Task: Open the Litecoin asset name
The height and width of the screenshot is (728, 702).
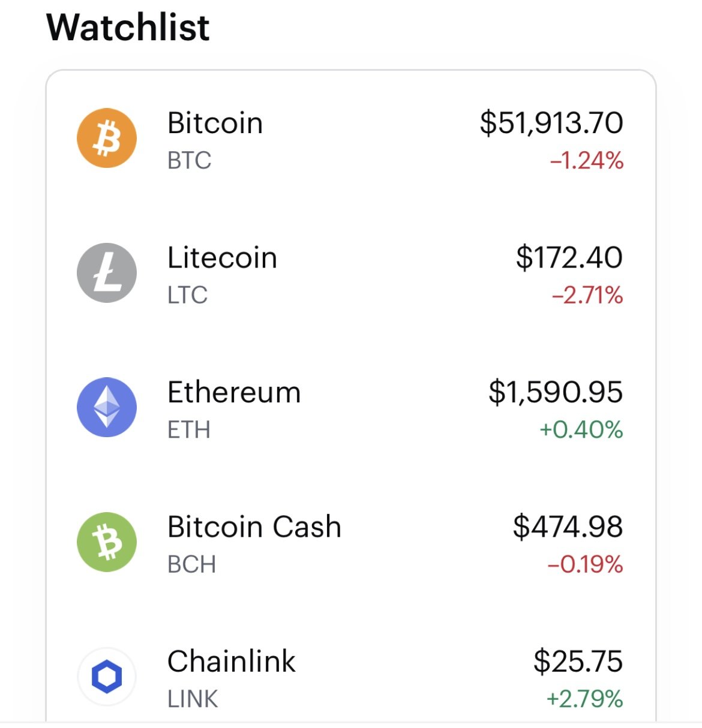Action: coord(222,258)
